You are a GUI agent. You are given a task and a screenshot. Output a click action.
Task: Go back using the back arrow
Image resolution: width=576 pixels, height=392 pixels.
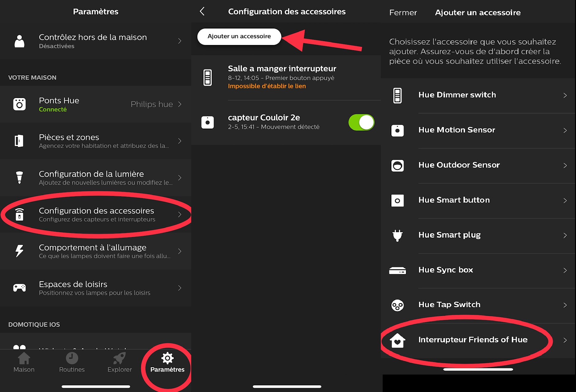(x=202, y=12)
